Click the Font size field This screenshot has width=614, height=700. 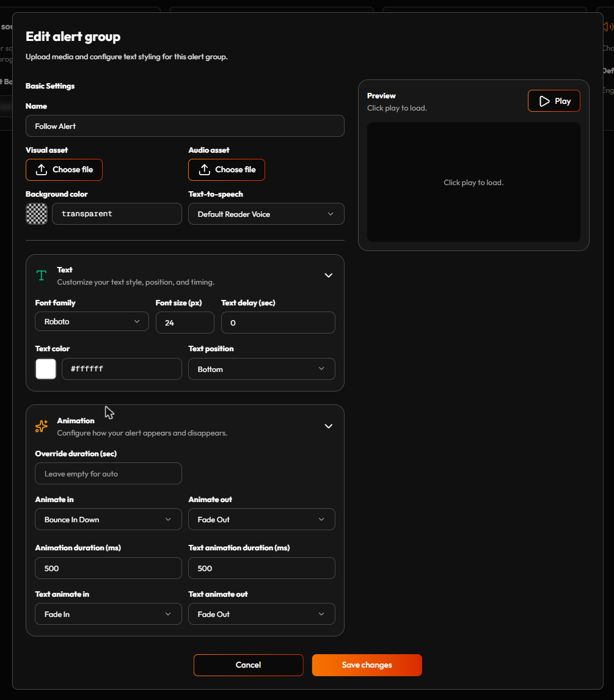pyautogui.click(x=185, y=323)
